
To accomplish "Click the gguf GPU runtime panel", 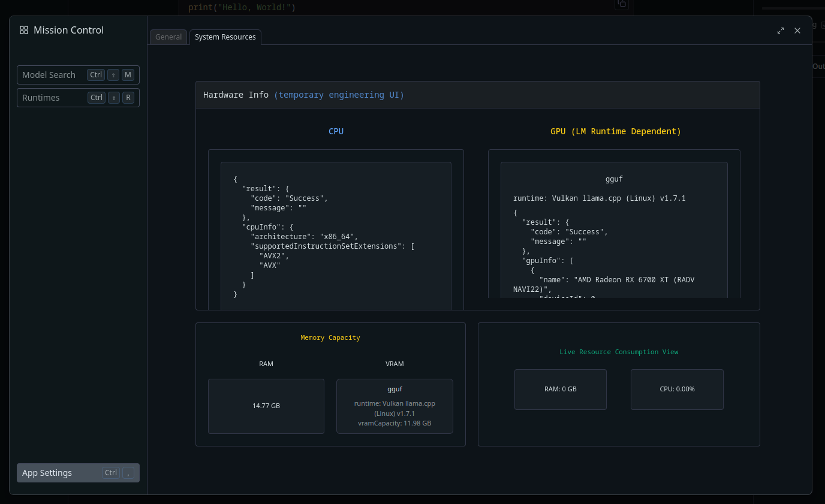I will (x=614, y=230).
